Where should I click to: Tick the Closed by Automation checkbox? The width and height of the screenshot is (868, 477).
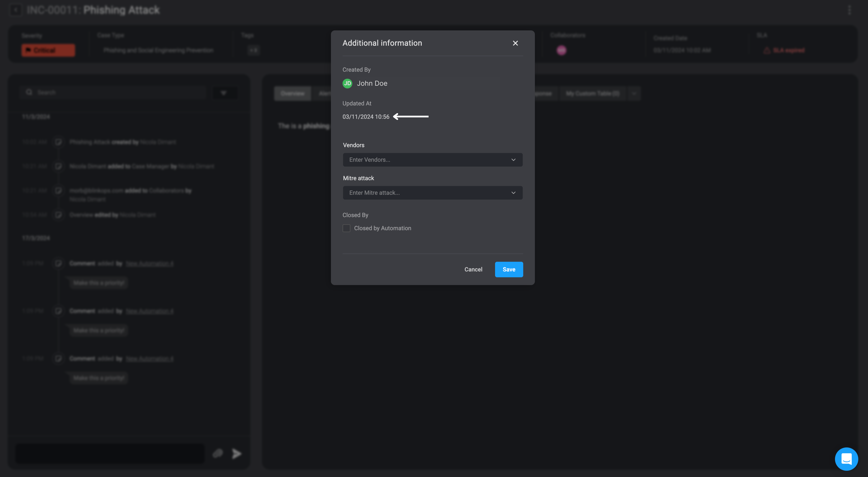coord(346,228)
